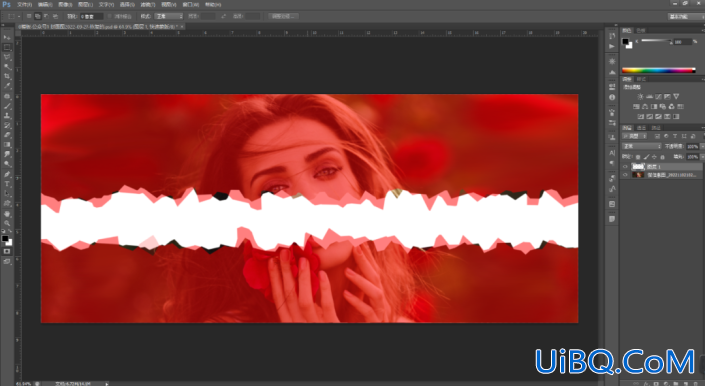Click the Levels adjustment icon
This screenshot has height=386, width=705.
pyautogui.click(x=649, y=97)
